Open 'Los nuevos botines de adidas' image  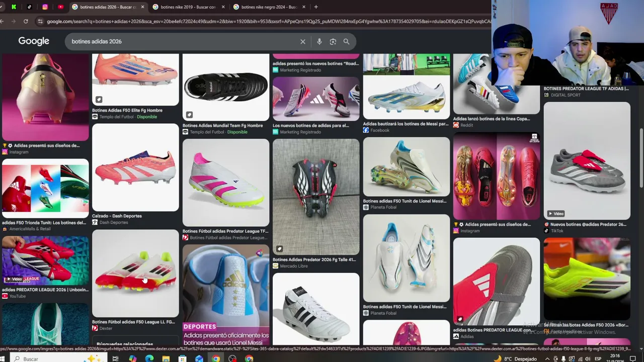coord(316,99)
